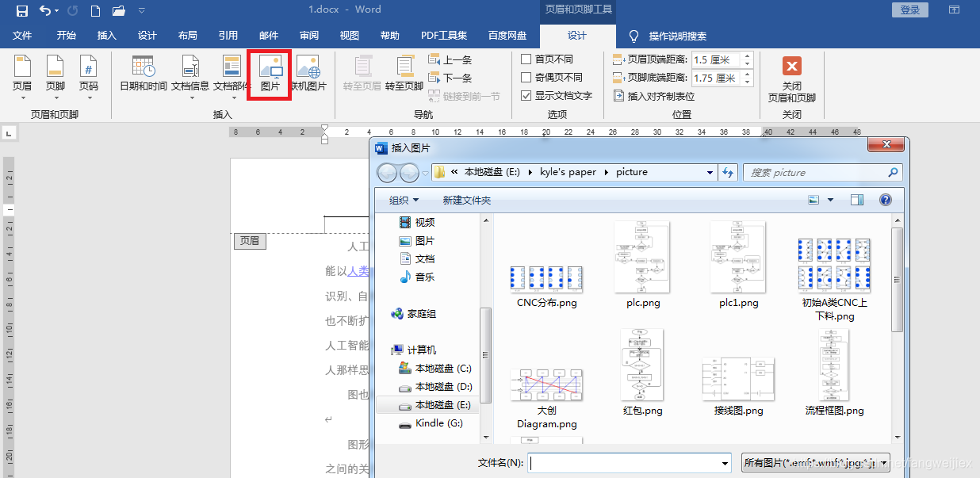Switch to the 插入 ribbon tab
980x478 pixels.
pyautogui.click(x=106, y=36)
